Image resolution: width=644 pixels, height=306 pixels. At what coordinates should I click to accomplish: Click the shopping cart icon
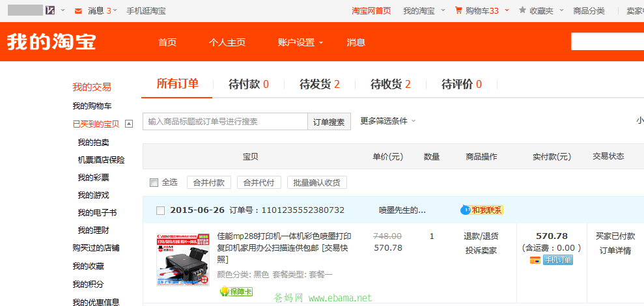[x=458, y=10]
